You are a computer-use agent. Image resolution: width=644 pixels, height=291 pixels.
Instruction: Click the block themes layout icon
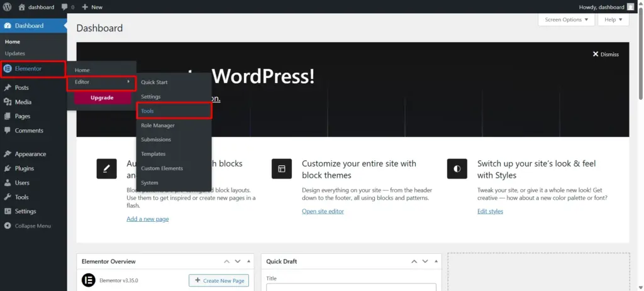(x=281, y=168)
